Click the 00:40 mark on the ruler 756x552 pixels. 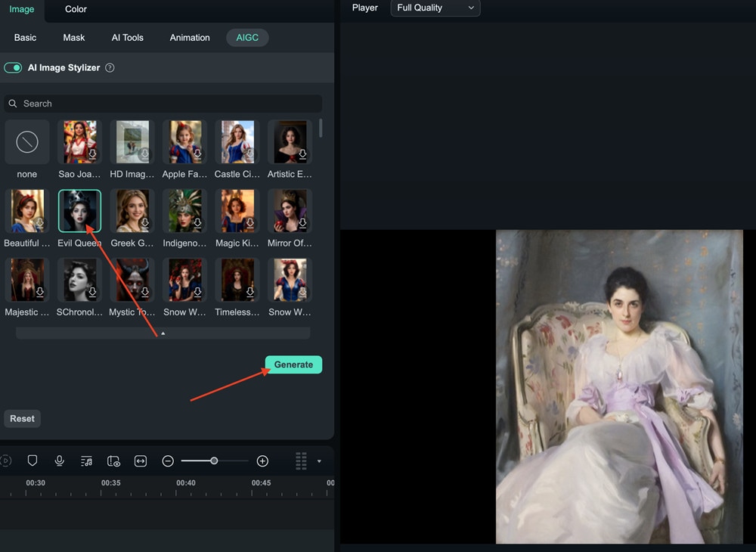click(186, 483)
